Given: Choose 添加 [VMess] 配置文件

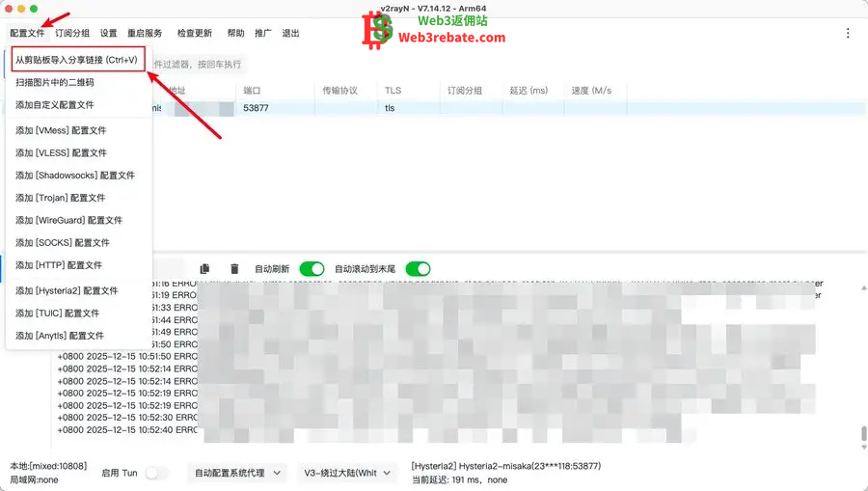Looking at the screenshot, I should pyautogui.click(x=79, y=130).
